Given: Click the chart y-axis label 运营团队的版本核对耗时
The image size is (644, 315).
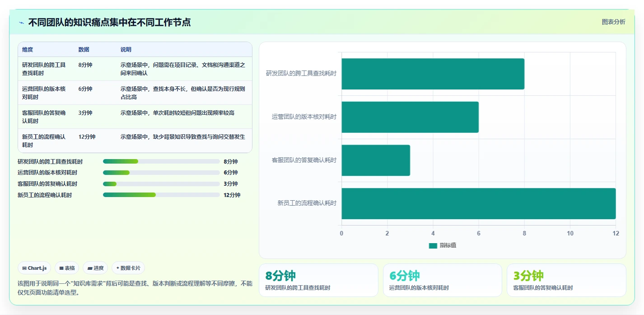Looking at the screenshot, I should (x=304, y=117).
